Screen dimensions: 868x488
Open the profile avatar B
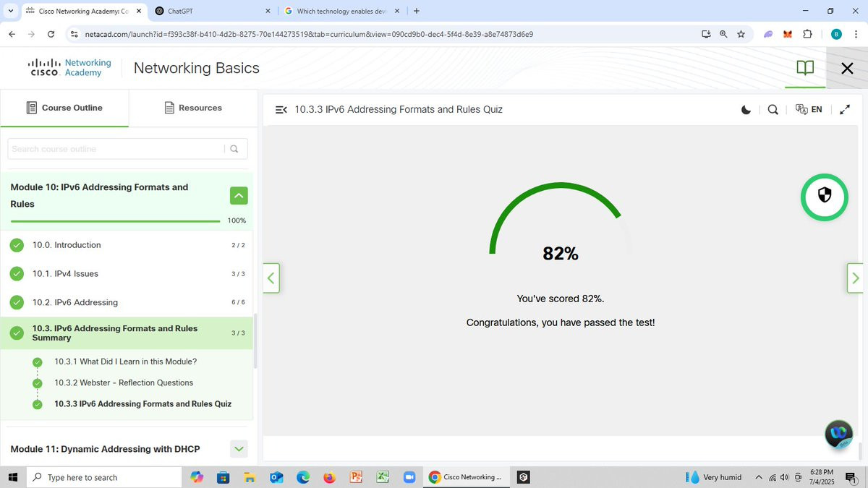click(x=836, y=34)
